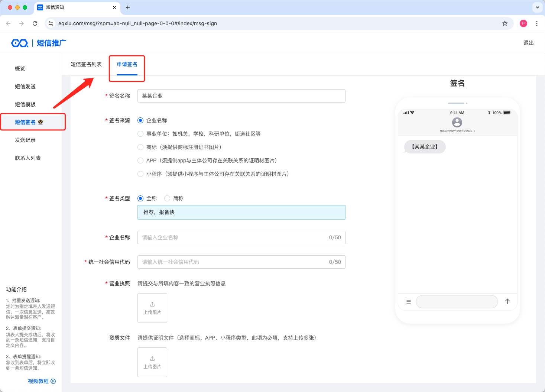Image resolution: width=545 pixels, height=392 pixels.
Task: Select the 事业单位 signature source option
Action: coord(140,134)
